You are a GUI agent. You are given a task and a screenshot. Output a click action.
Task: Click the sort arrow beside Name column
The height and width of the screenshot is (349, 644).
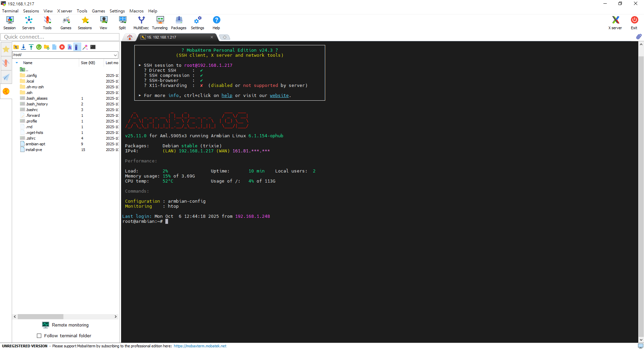17,63
